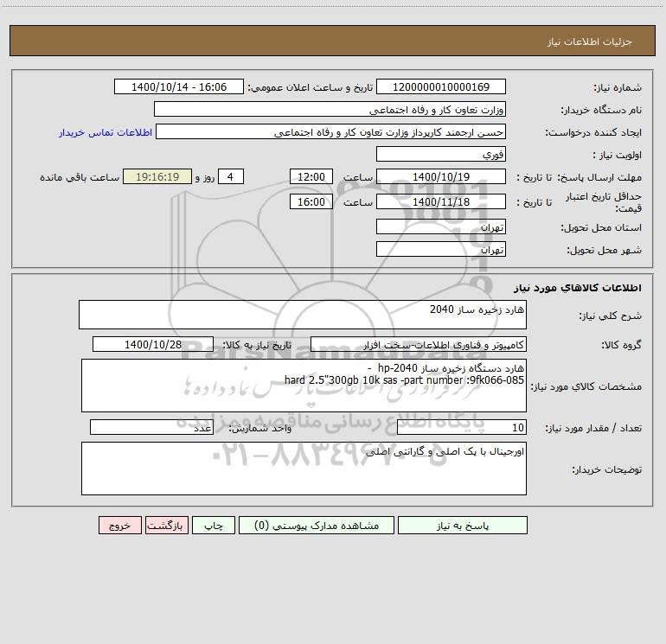Click goods need date 1400/10/28

coord(153,344)
